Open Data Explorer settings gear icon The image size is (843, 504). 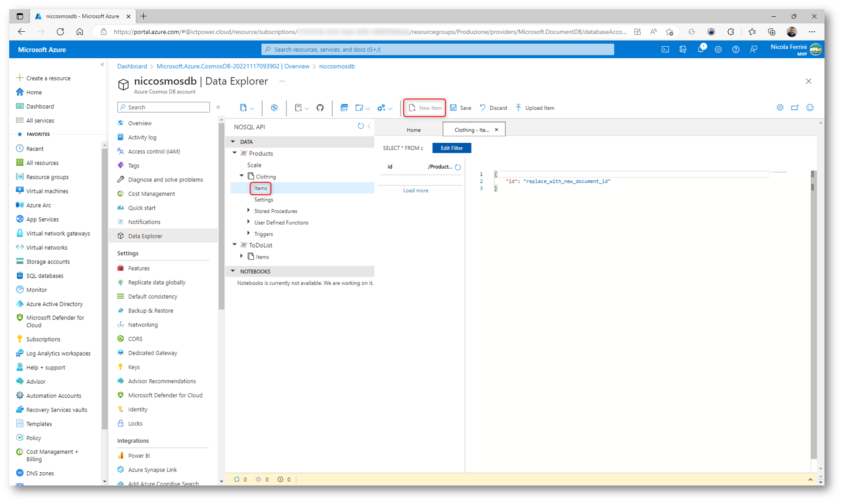tap(780, 108)
